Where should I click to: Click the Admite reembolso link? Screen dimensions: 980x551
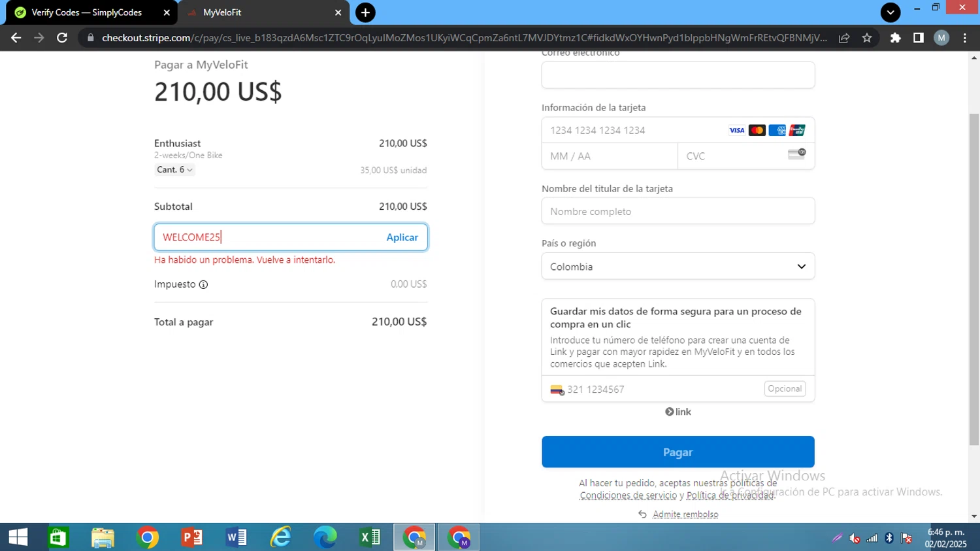[685, 514]
